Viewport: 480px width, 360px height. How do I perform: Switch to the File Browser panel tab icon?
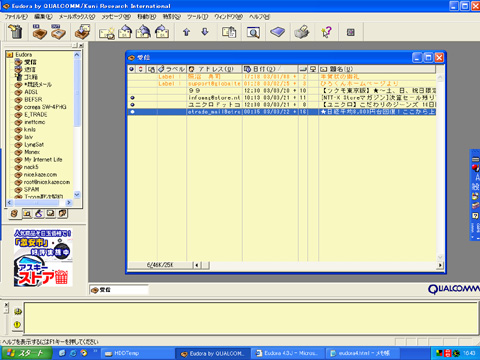click(27, 214)
